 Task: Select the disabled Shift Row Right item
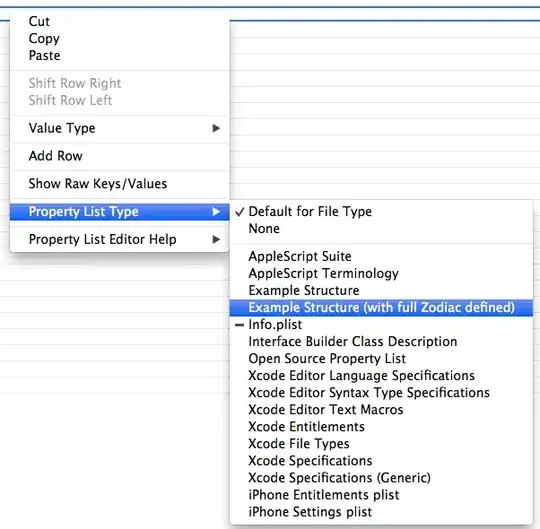pos(120,83)
